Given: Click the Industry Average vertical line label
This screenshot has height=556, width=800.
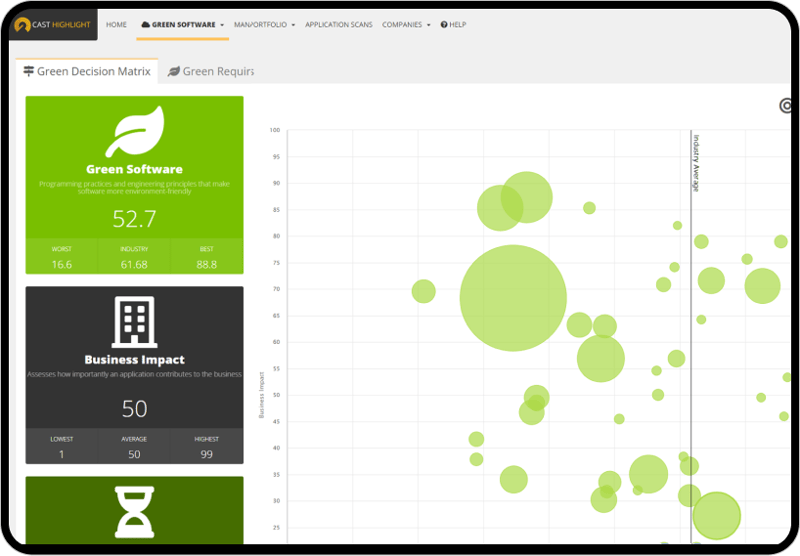Looking at the screenshot, I should [x=696, y=162].
